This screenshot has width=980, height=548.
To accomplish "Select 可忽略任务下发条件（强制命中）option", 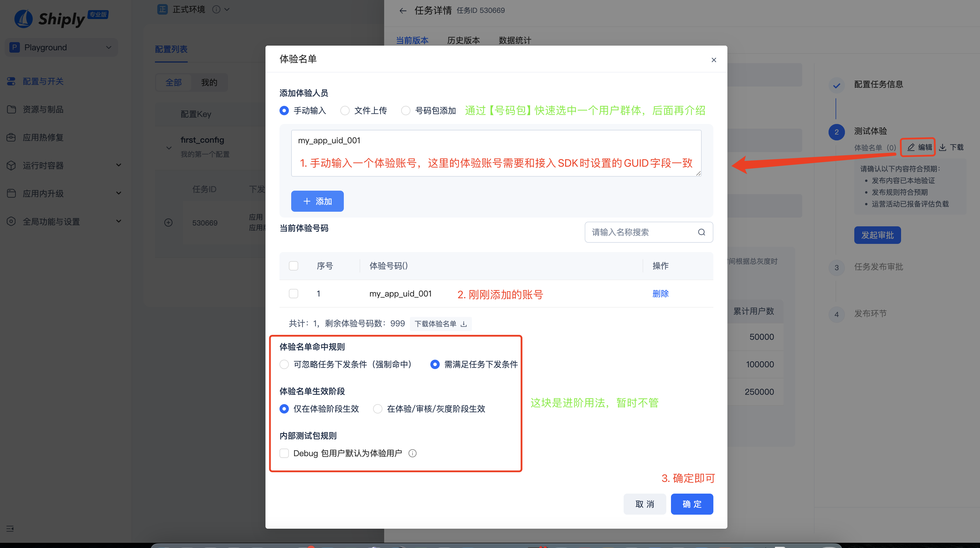I will (284, 364).
